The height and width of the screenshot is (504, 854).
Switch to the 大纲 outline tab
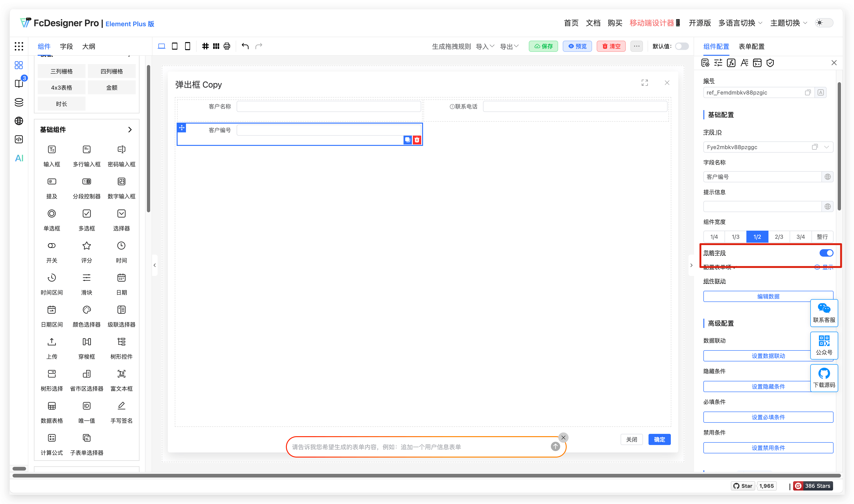click(88, 46)
